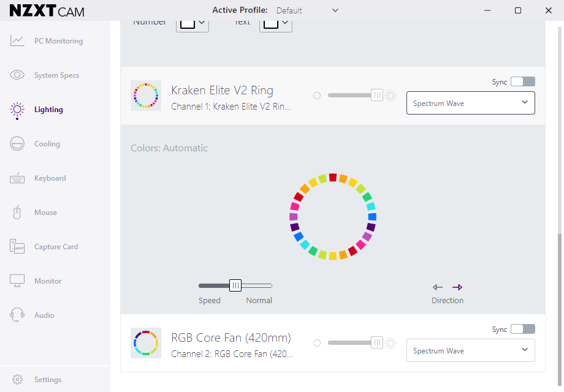
Task: Open Capture Card section
Action: tap(55, 246)
